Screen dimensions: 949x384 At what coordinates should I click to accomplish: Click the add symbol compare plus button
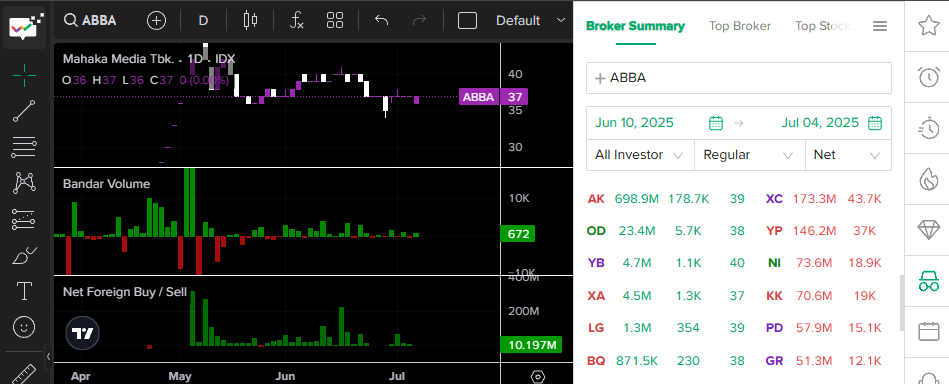156,21
